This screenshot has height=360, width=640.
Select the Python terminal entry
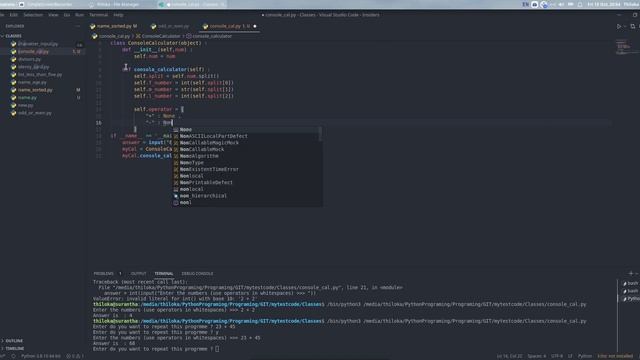point(631,299)
